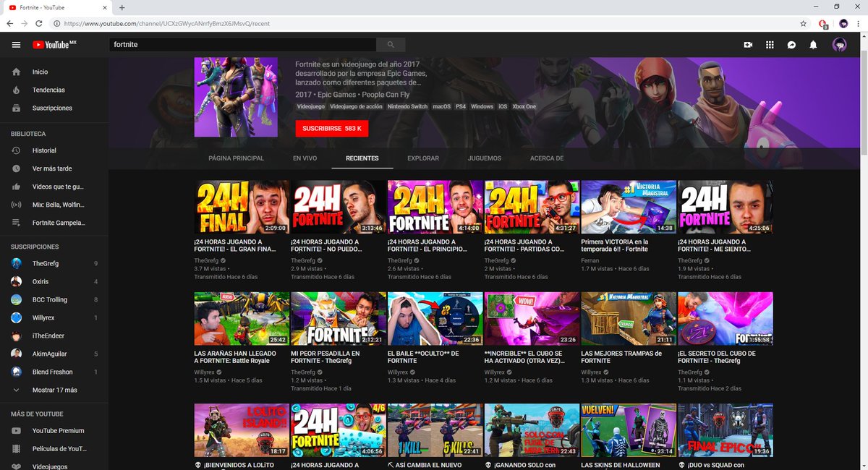Viewport: 868px width, 470px height.
Task: Switch to the En Vivo tab
Action: [305, 158]
